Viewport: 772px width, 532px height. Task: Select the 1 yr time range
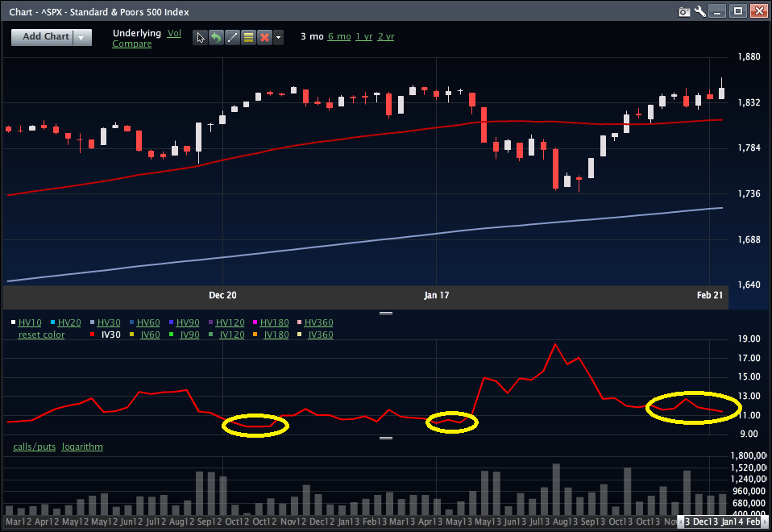click(364, 36)
